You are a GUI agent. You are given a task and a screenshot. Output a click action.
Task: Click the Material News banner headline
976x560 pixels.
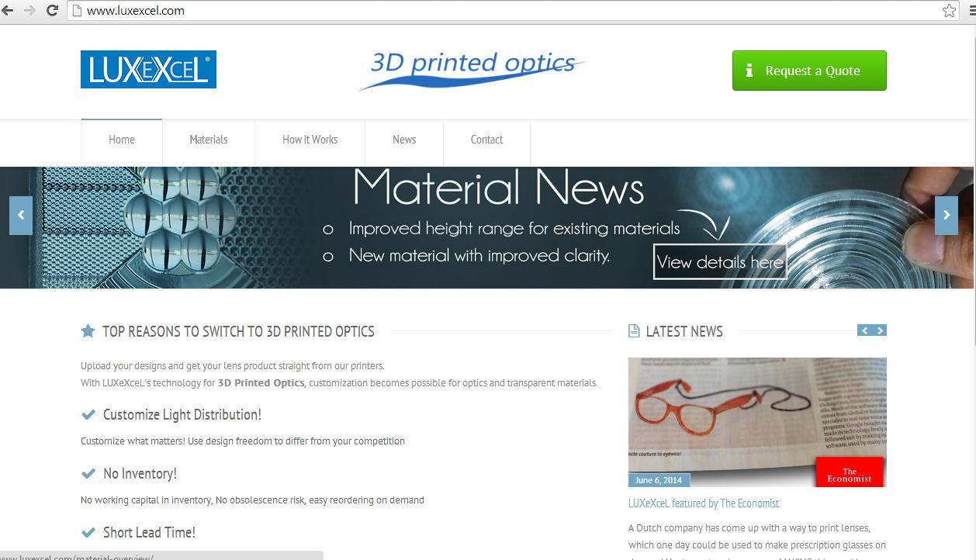coord(498,188)
